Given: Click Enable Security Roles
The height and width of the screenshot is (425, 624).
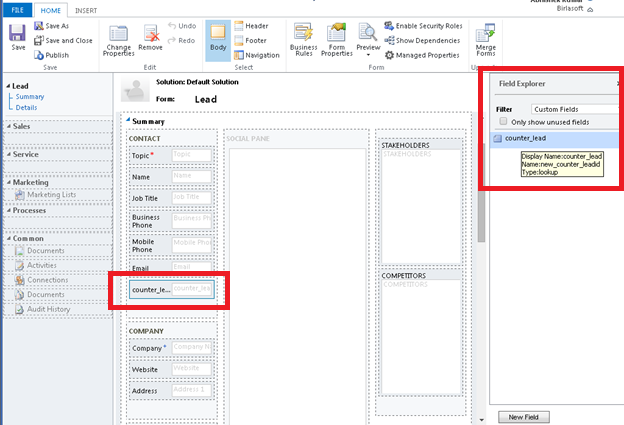Looking at the screenshot, I should click(x=423, y=26).
